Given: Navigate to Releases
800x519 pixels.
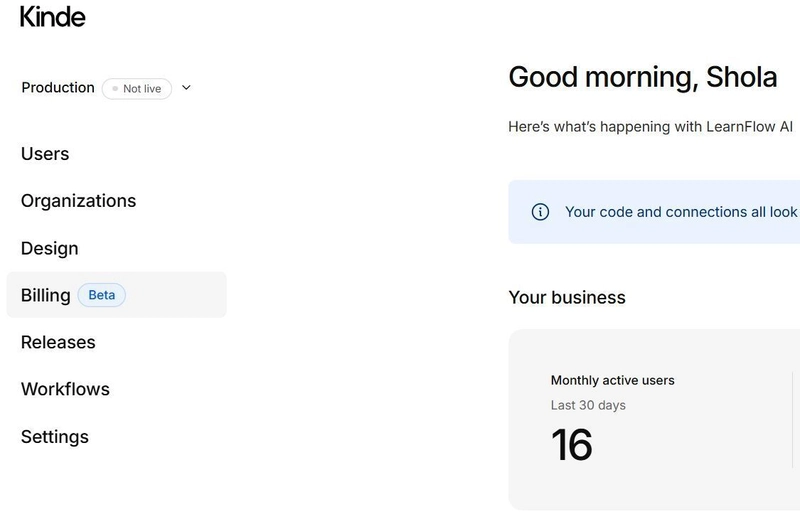Looking at the screenshot, I should 58,342.
